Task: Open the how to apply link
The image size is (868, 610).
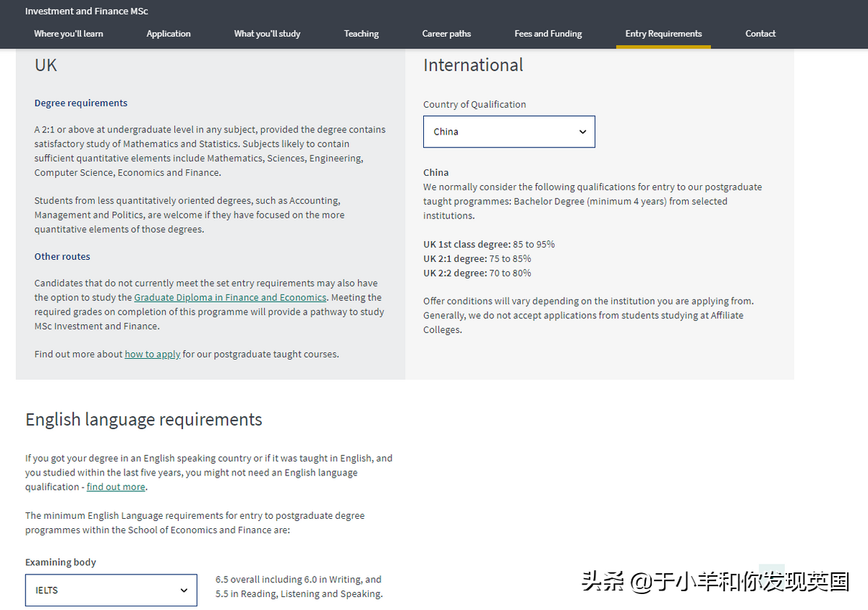Action: point(153,354)
